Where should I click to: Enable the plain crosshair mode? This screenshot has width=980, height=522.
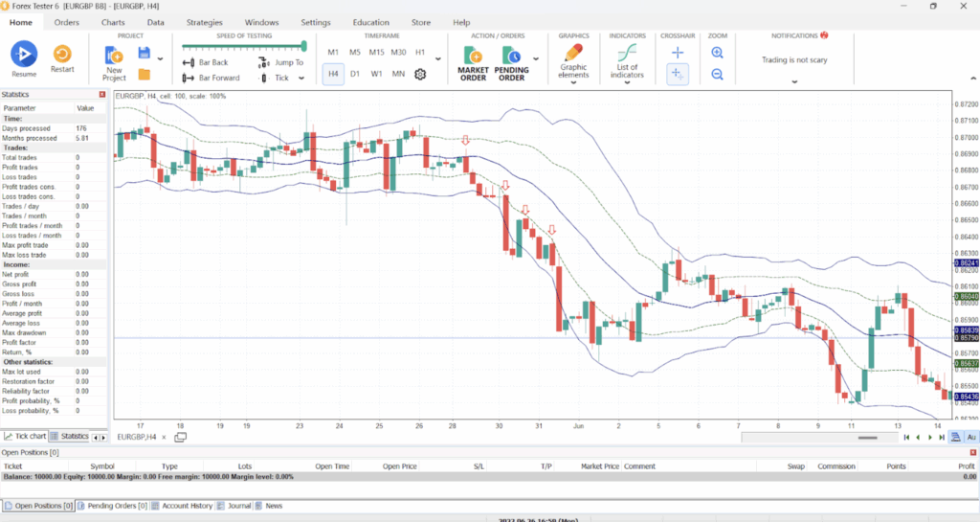coord(677,53)
